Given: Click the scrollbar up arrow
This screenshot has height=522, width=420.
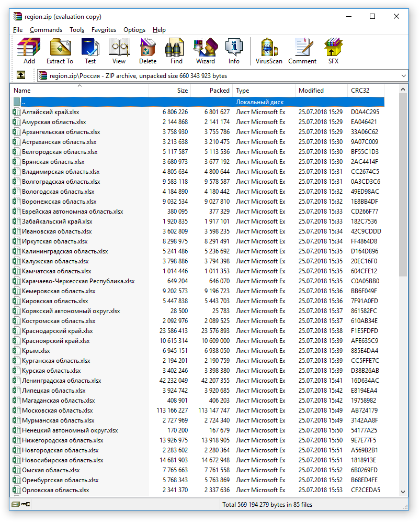Looking at the screenshot, I should (x=403, y=89).
